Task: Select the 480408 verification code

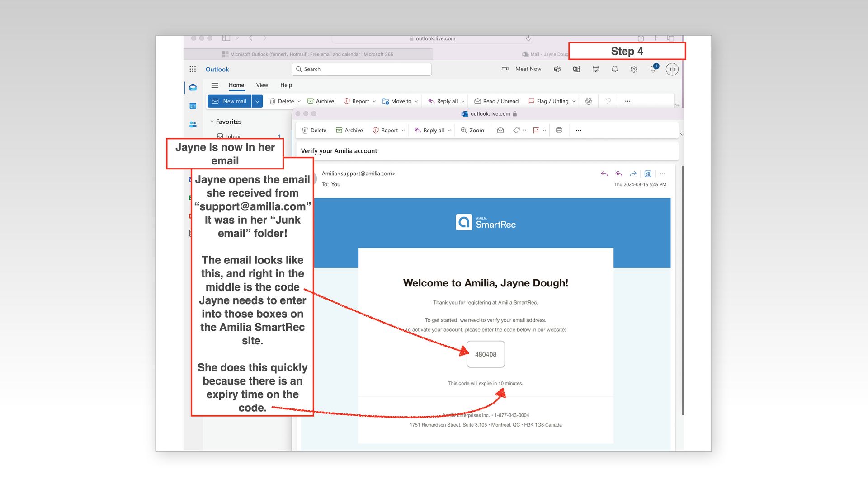Action: (486, 354)
